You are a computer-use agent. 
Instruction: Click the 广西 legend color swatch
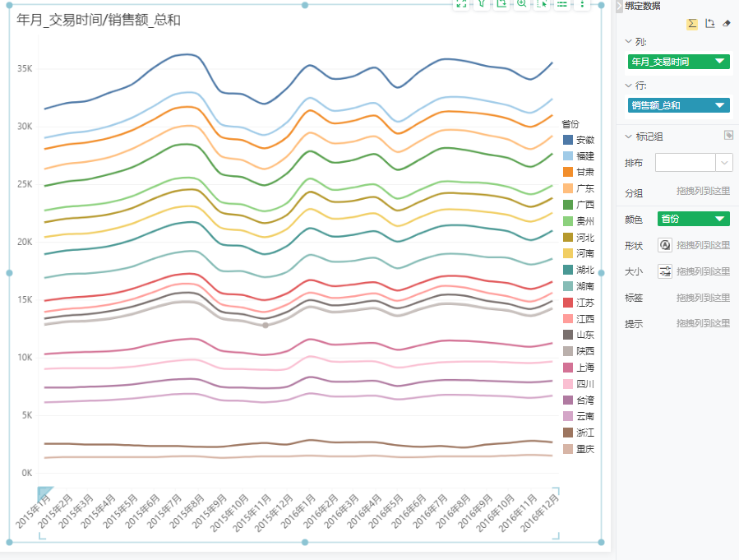click(568, 205)
